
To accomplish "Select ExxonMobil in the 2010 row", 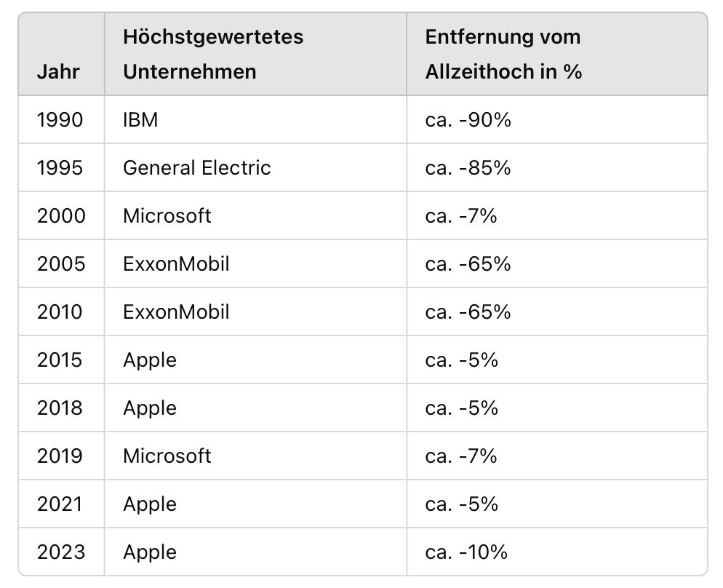I will tap(176, 311).
